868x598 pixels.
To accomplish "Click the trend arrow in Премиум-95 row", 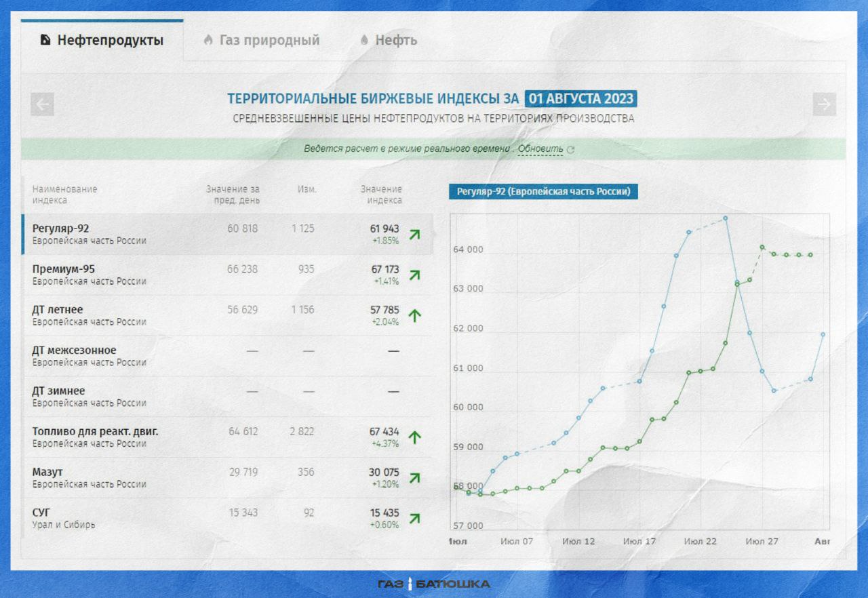I will [x=414, y=275].
